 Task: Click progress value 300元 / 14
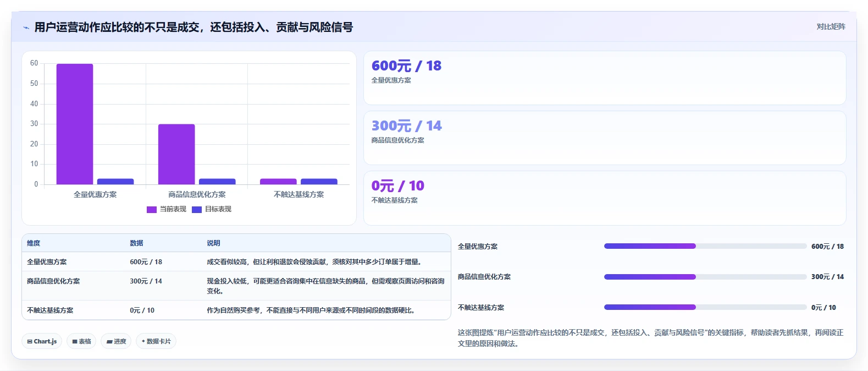click(827, 277)
